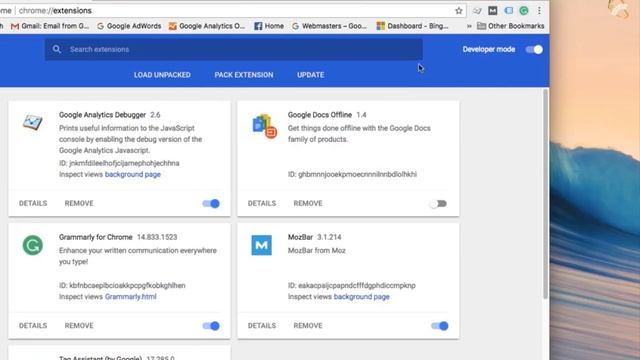Screen dimensions: 640x360
Task: Open DETAILS for MozBar
Action: [262, 326]
